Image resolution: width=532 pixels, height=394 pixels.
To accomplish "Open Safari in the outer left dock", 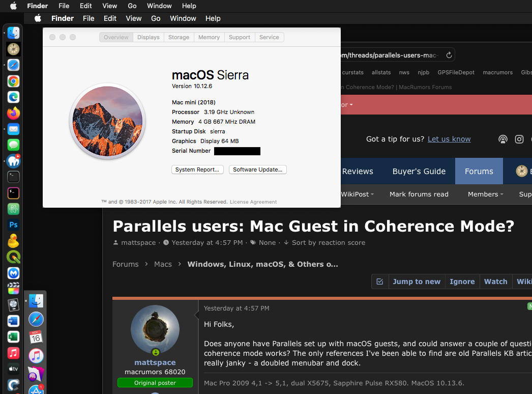I will (x=13, y=65).
